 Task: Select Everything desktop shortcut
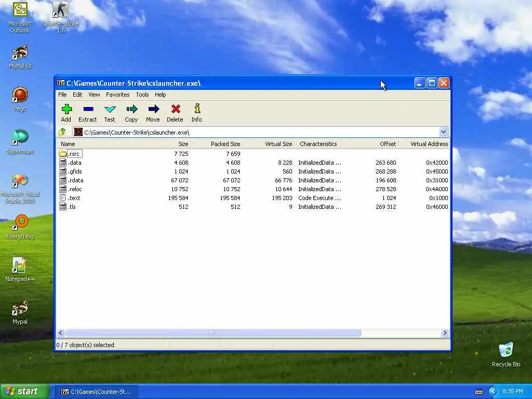(x=20, y=227)
